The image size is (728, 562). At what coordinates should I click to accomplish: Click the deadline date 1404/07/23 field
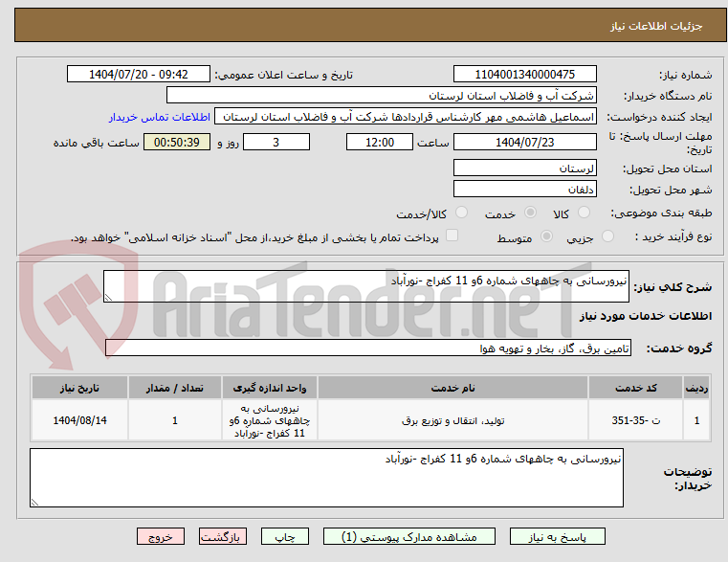[x=524, y=142]
